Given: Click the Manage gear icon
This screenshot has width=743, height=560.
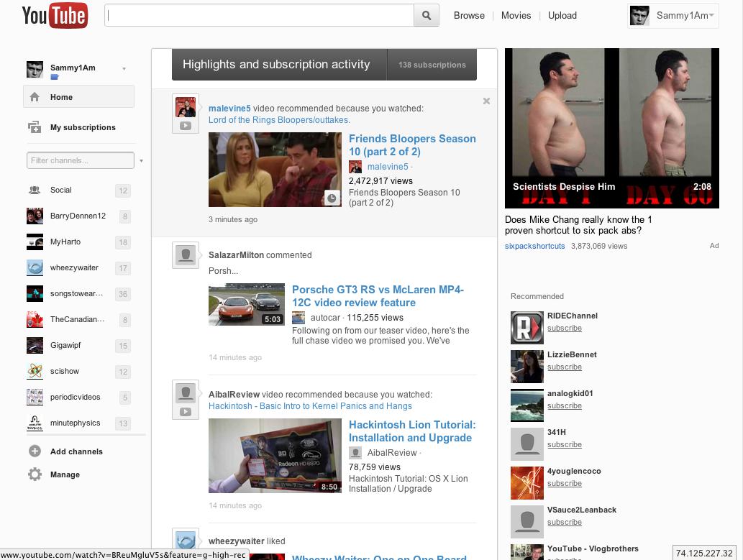Looking at the screenshot, I should click(x=35, y=474).
